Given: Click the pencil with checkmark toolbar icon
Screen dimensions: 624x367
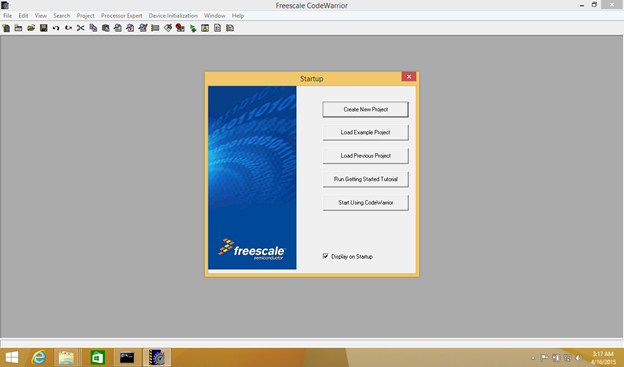Looking at the screenshot, I should click(168, 28).
